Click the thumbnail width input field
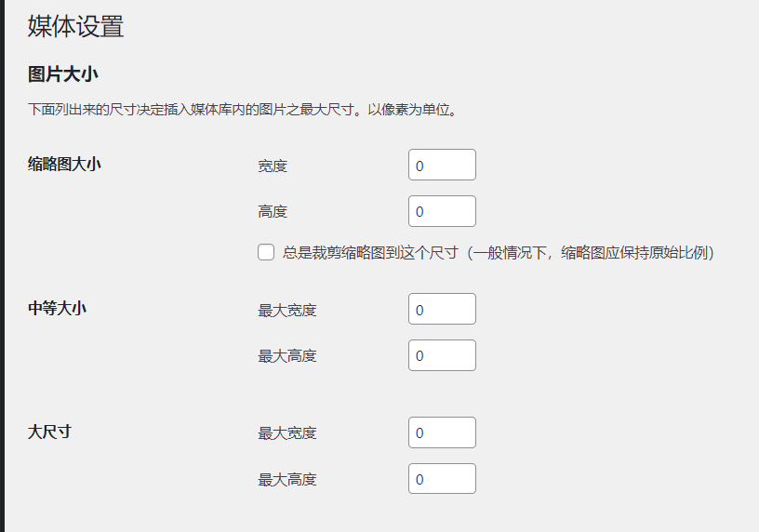The height and width of the screenshot is (532, 759). (442, 165)
